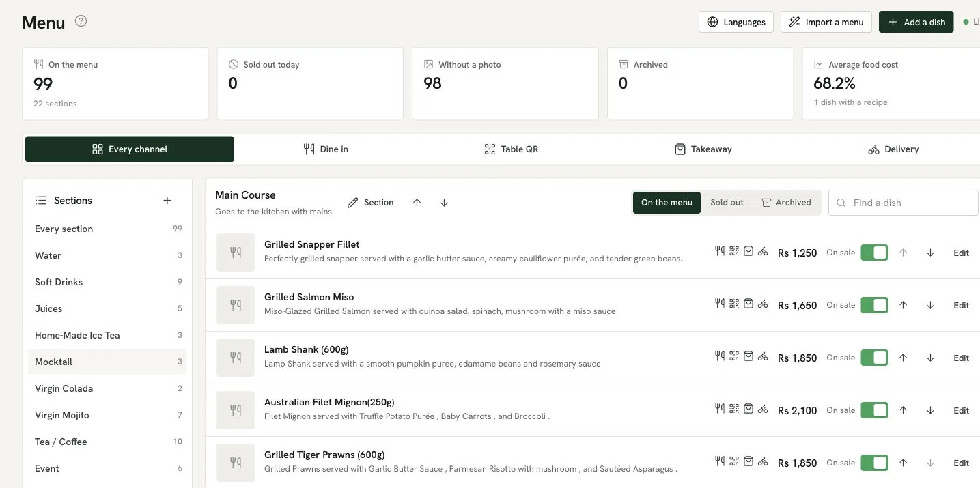This screenshot has height=488, width=980.
Task: Select the Every channel tab
Action: coord(130,149)
